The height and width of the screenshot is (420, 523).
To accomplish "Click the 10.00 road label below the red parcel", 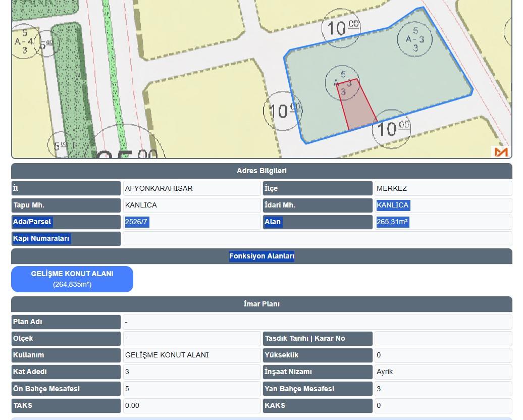I will [x=391, y=128].
